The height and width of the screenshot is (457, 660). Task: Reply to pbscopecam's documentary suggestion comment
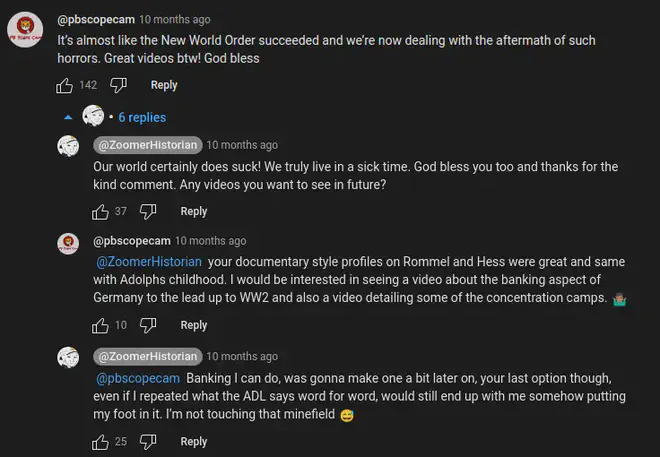(x=194, y=326)
